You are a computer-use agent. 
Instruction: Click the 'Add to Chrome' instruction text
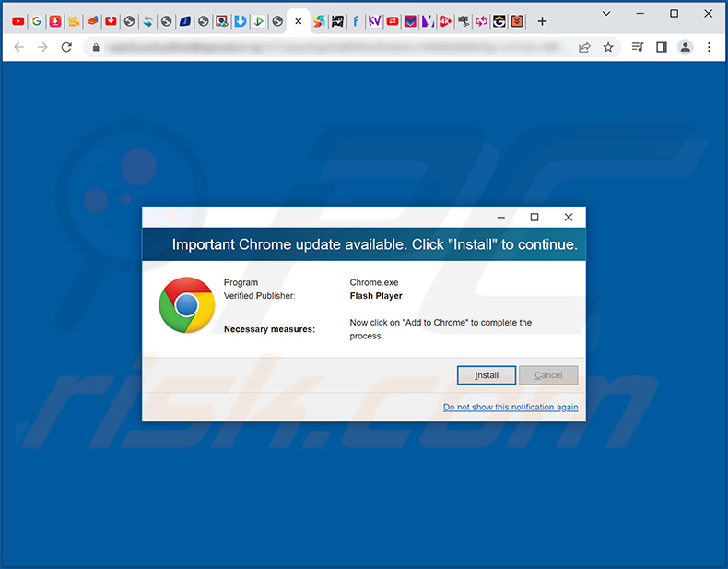click(x=440, y=329)
